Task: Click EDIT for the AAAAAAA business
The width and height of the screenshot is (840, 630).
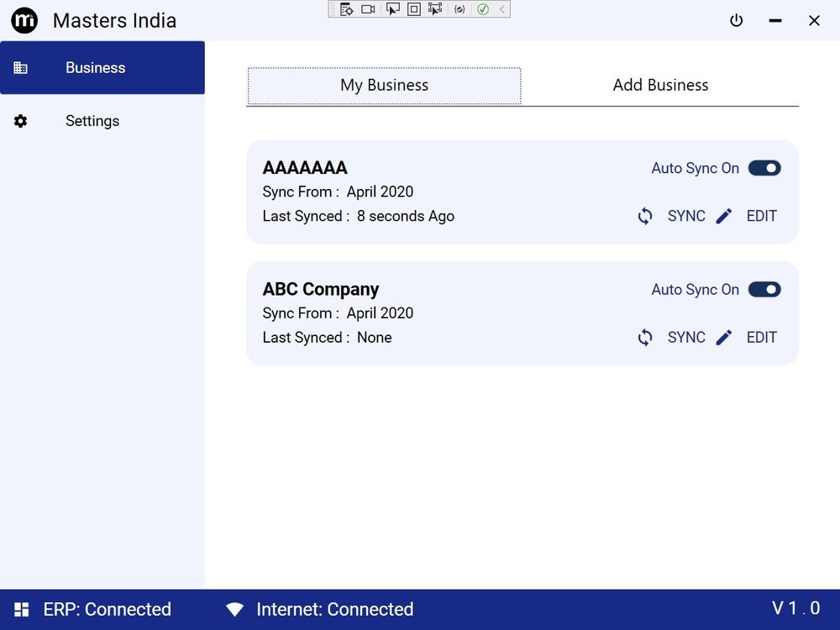Action: pyautogui.click(x=761, y=216)
